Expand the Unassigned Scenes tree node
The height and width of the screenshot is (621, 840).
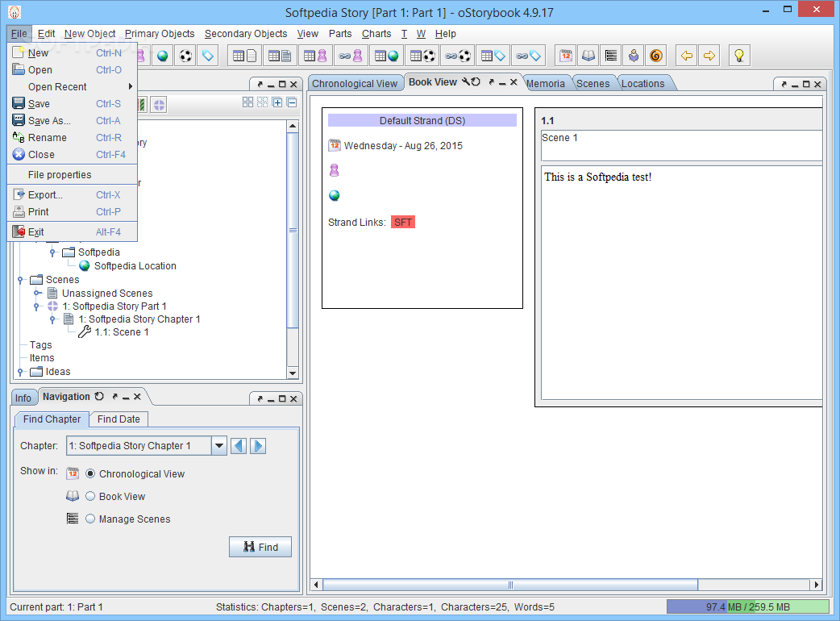[37, 293]
